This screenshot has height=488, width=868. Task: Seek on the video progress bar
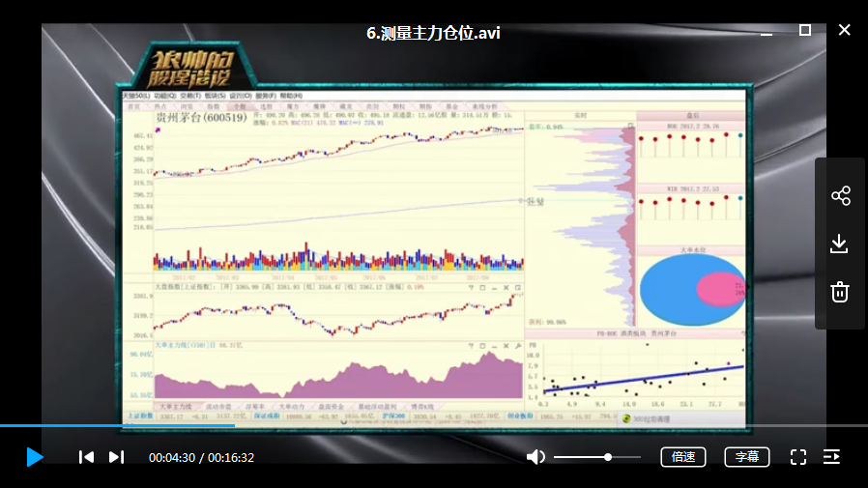point(434,425)
